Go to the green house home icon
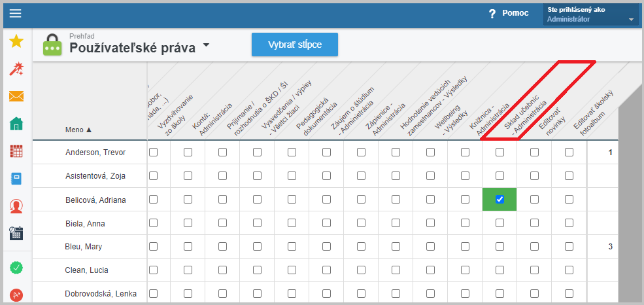Viewport: 644px width, 305px height. click(16, 123)
